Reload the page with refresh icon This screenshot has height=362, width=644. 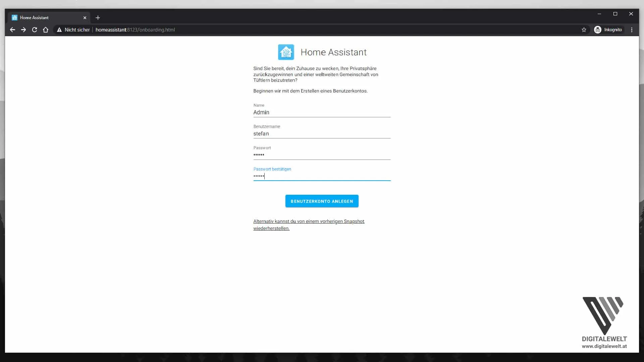coord(35,30)
